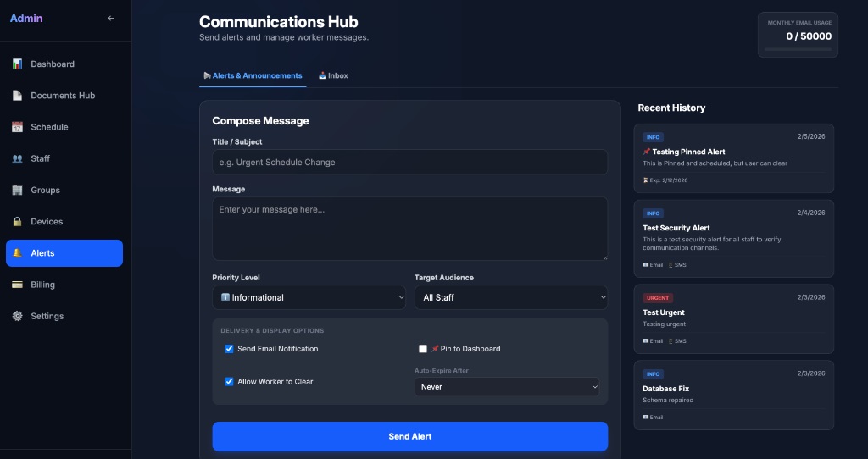Click the megaphone icon on Alerts & Announcements tab
This screenshot has height=459, width=868.
(x=208, y=75)
